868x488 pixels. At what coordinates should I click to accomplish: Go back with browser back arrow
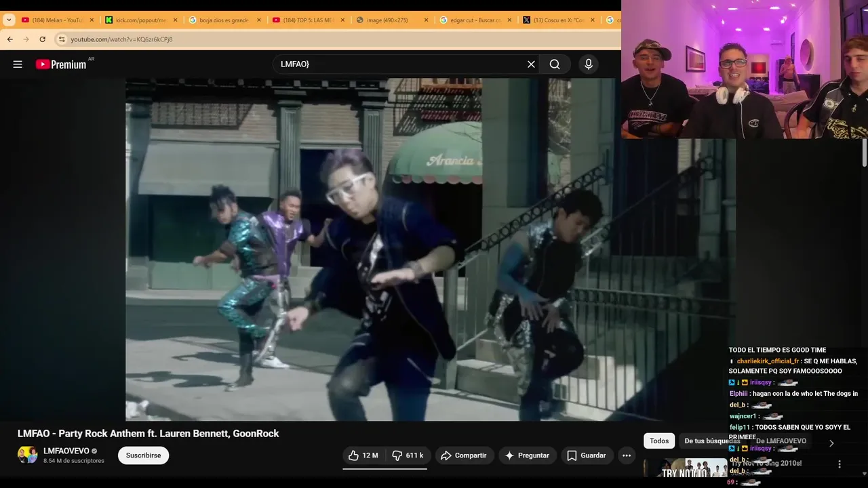coord(10,39)
